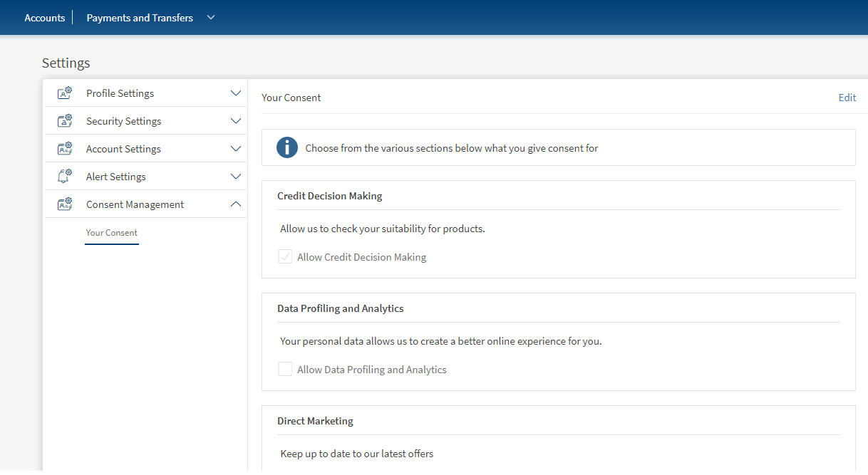Click the Security Settings lock icon
Viewport: 868px width, 475px height.
click(x=65, y=121)
